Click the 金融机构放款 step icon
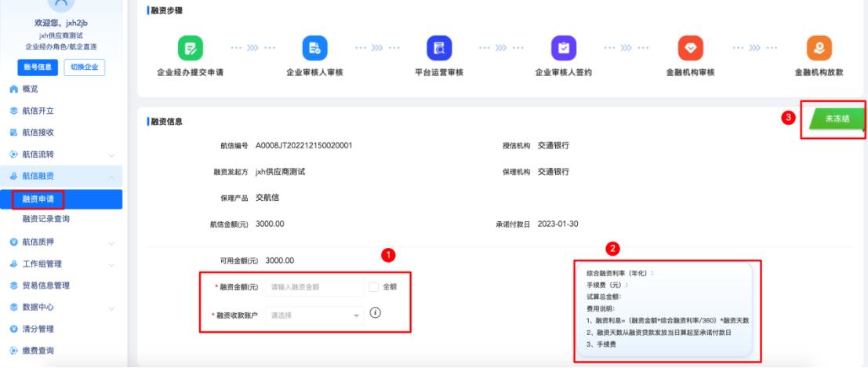Image resolution: width=868 pixels, height=368 pixels. [x=819, y=48]
